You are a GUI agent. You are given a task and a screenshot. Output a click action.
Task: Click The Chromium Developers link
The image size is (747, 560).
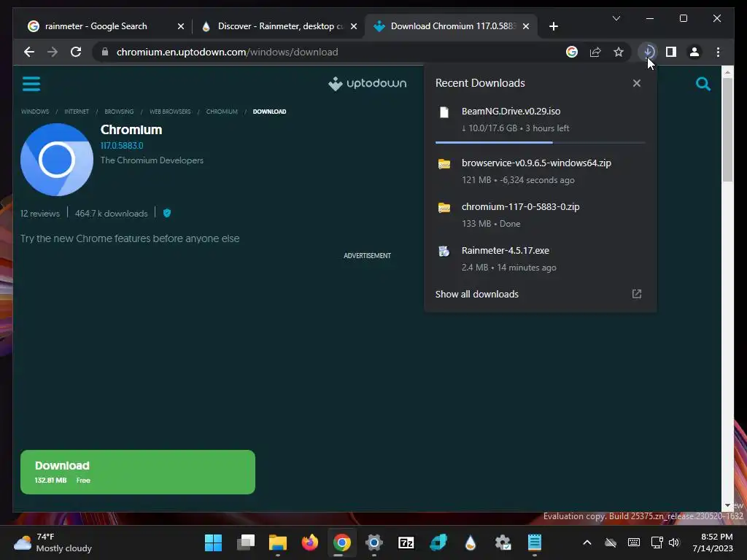click(152, 160)
